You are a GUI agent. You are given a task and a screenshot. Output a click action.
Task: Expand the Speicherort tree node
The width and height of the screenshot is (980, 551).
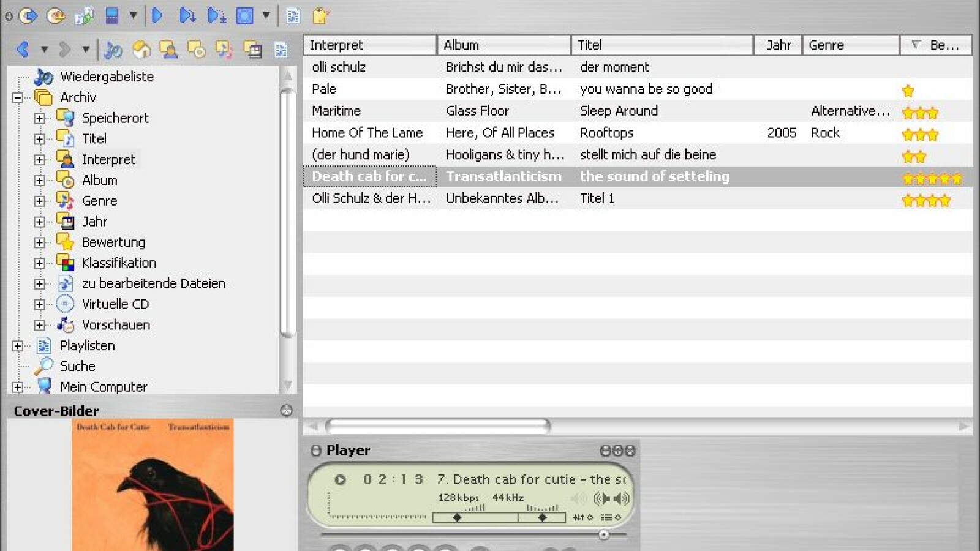pos(39,118)
